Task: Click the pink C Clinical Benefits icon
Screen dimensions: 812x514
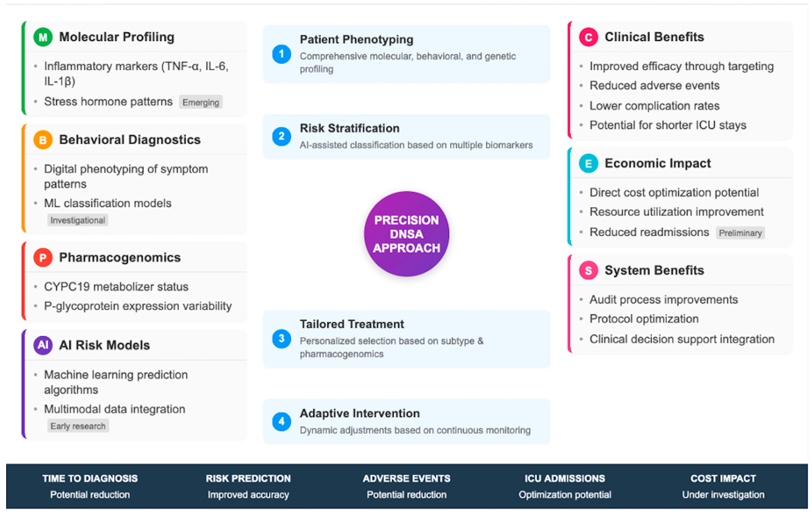Action: coord(588,37)
